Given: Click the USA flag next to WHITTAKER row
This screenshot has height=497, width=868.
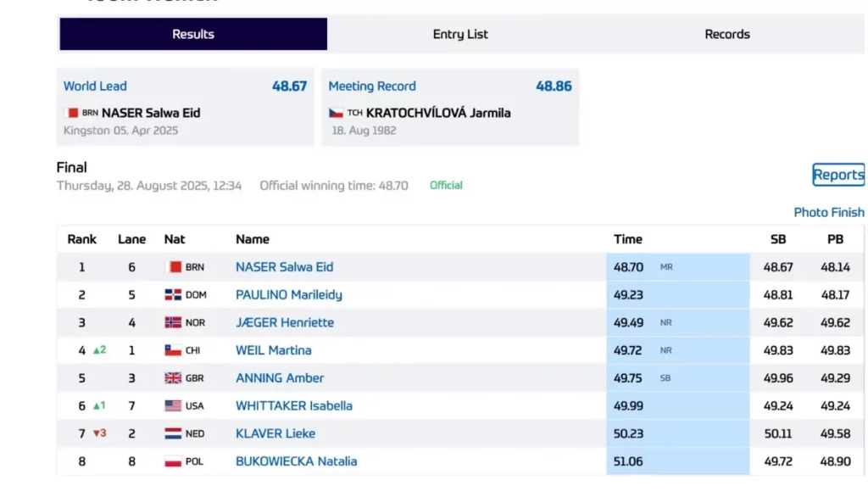Looking at the screenshot, I should (173, 406).
